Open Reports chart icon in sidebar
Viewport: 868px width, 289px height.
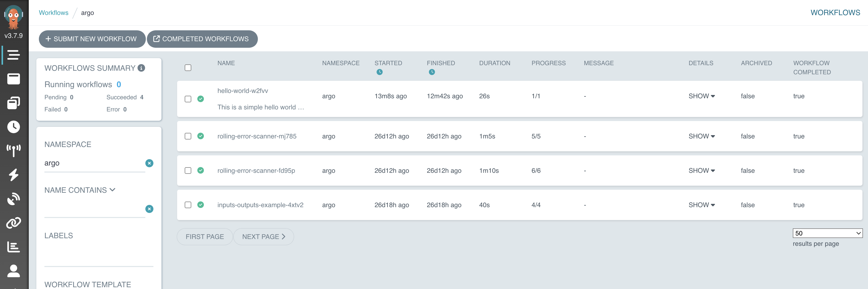coord(13,247)
